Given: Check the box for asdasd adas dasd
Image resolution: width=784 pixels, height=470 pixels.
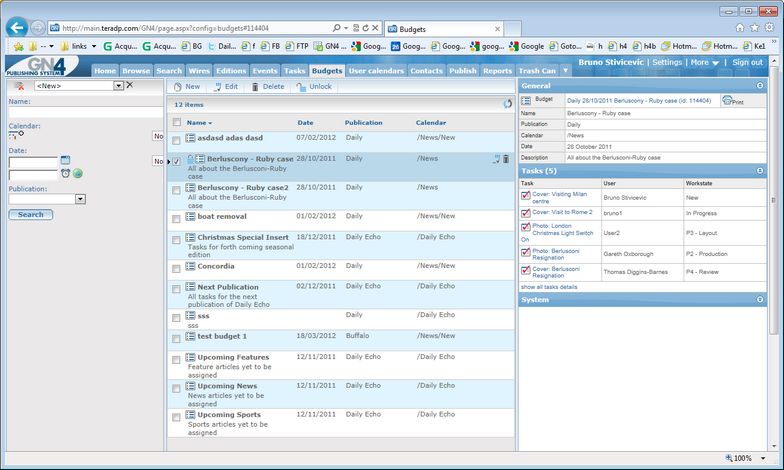Looking at the screenshot, I should tap(176, 140).
